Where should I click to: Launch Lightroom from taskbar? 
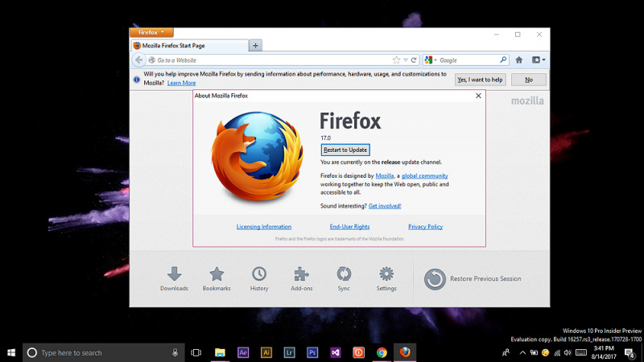tap(289, 352)
